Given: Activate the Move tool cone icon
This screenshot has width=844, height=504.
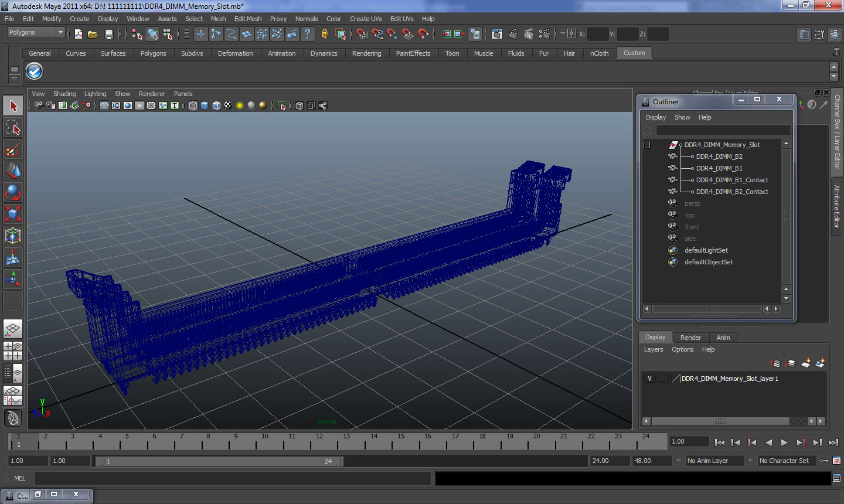Looking at the screenshot, I should pos(13,171).
